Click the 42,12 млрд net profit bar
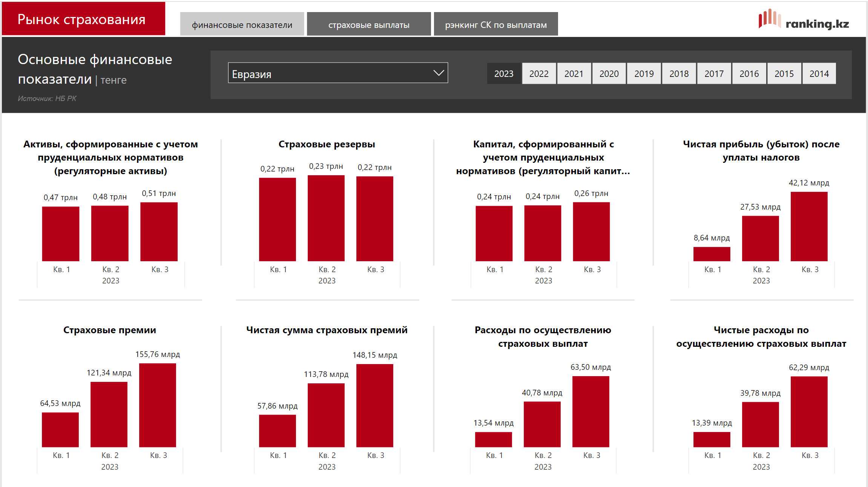The image size is (868, 487). coord(809,226)
